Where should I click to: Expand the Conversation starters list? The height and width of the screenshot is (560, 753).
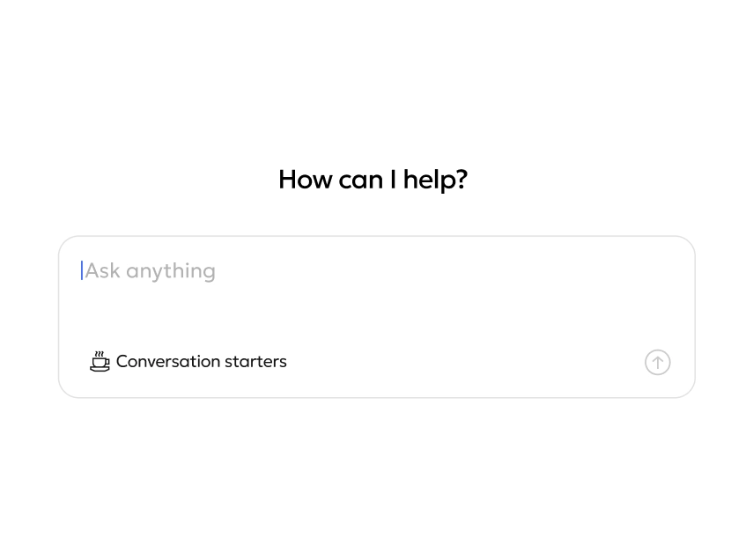point(188,361)
